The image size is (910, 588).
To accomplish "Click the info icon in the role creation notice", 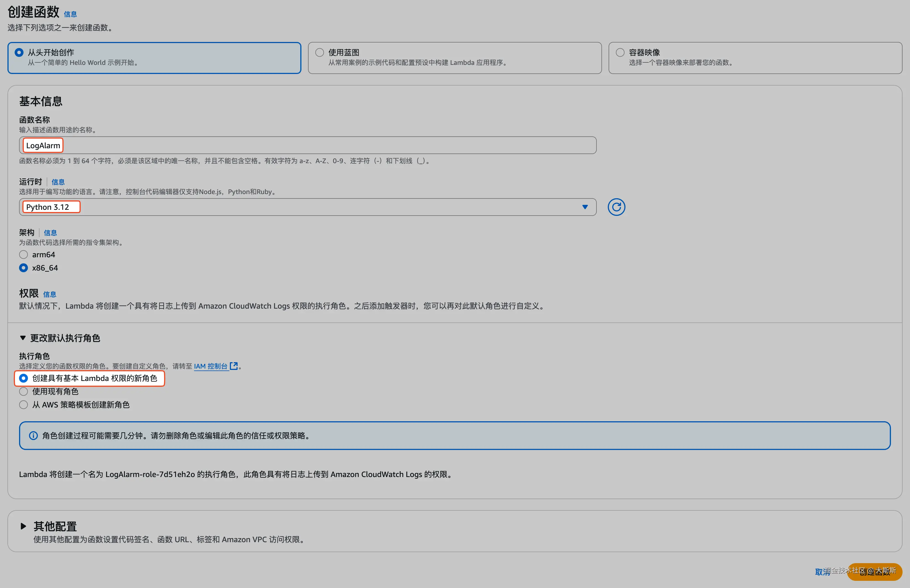I will click(34, 436).
